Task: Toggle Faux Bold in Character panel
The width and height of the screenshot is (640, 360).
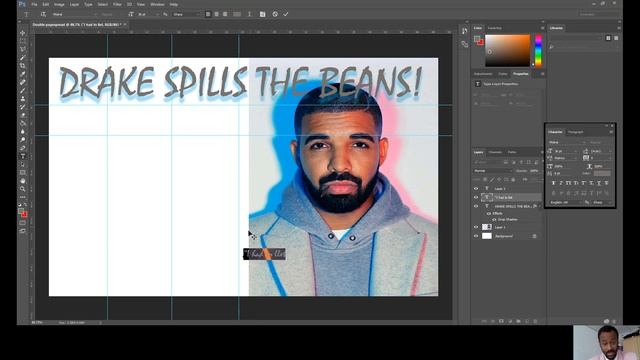Action: point(553,183)
